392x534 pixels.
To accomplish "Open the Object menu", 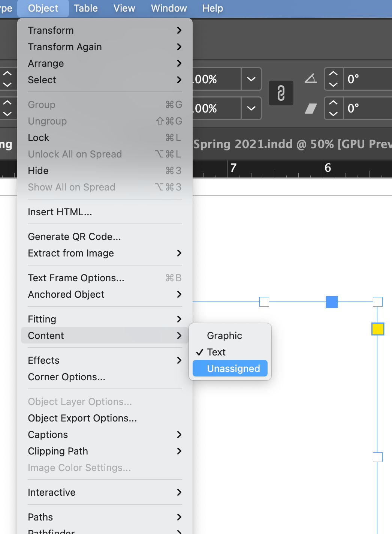I will 43,8.
